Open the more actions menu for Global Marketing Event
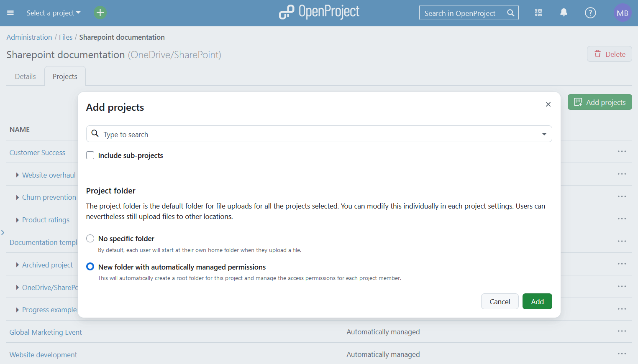 coord(622,331)
